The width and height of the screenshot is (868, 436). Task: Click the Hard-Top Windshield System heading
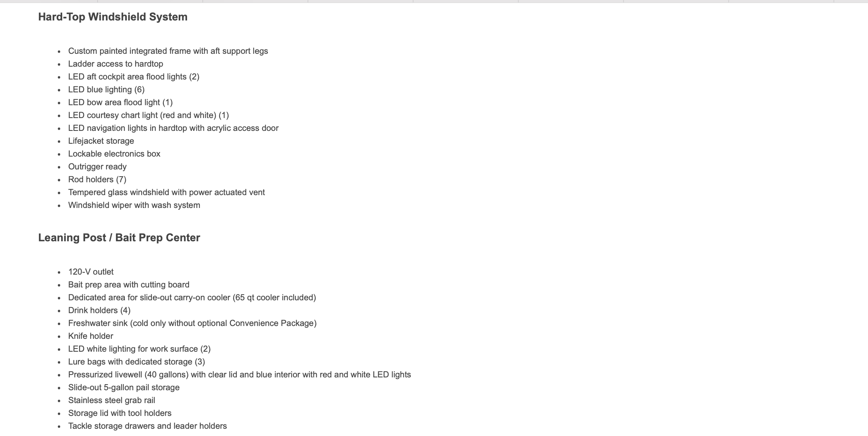pos(113,17)
